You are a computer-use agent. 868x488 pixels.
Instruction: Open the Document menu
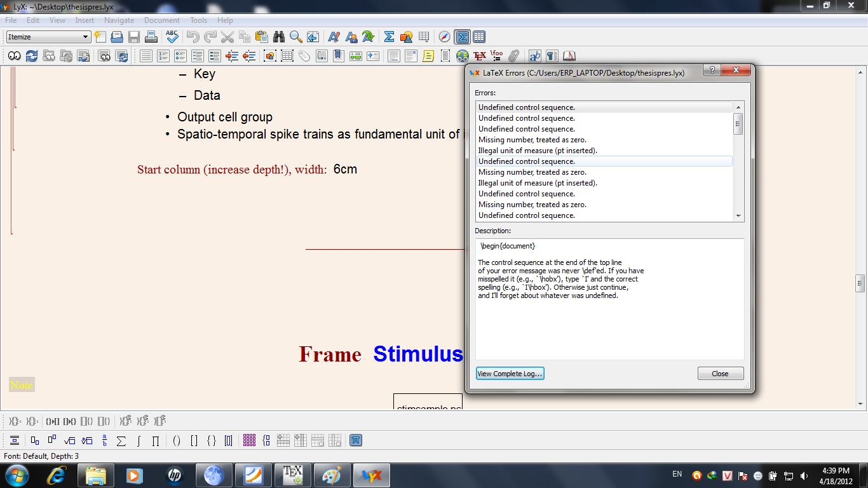[162, 20]
